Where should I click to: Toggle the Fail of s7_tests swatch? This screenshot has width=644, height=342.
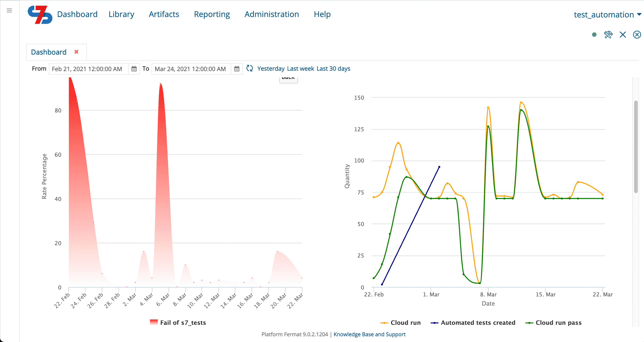(154, 322)
